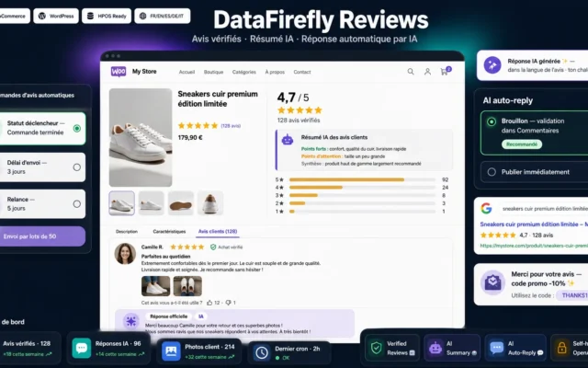Select Délai d'envoi 3 jours radio
Viewport: 588px width, 368px height.
77,167
